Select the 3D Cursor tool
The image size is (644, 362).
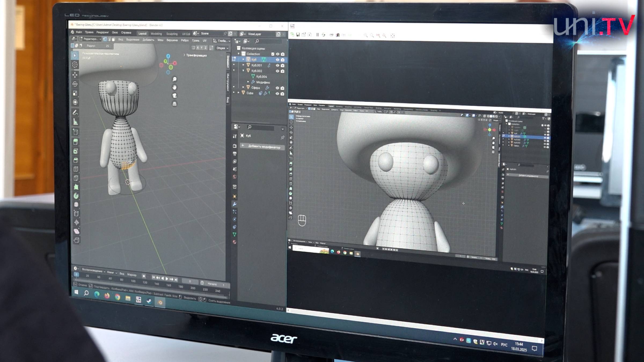75,65
